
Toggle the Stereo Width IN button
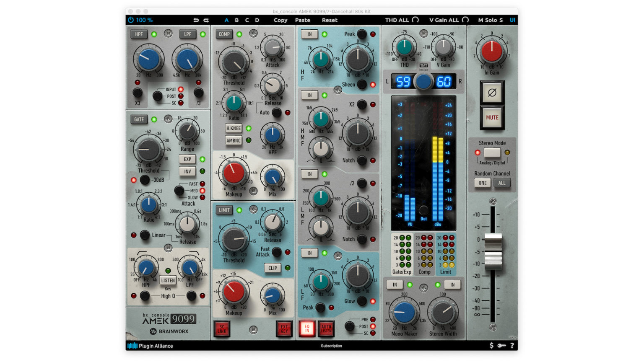point(452,285)
